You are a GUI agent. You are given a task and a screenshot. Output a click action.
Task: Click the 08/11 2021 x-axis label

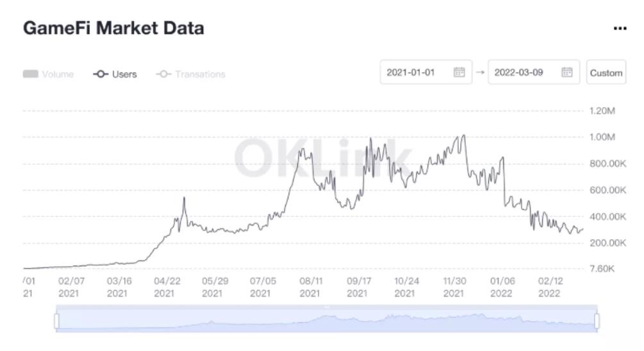310,287
